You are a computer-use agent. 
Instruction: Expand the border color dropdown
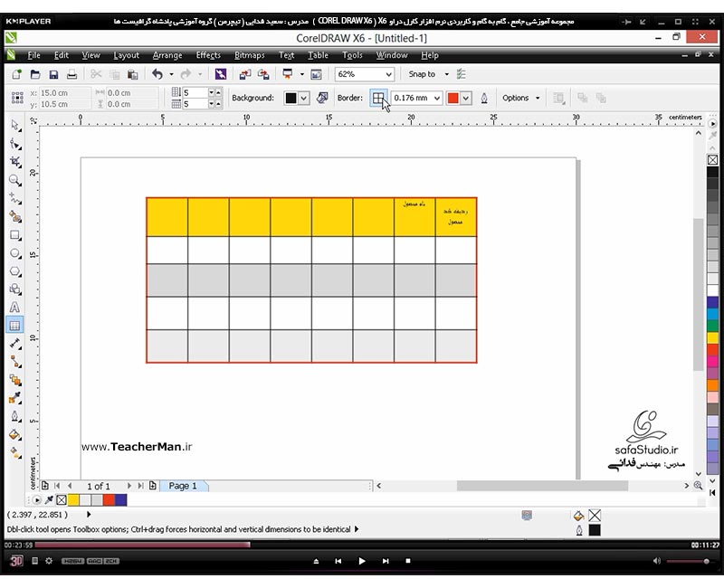coord(466,98)
